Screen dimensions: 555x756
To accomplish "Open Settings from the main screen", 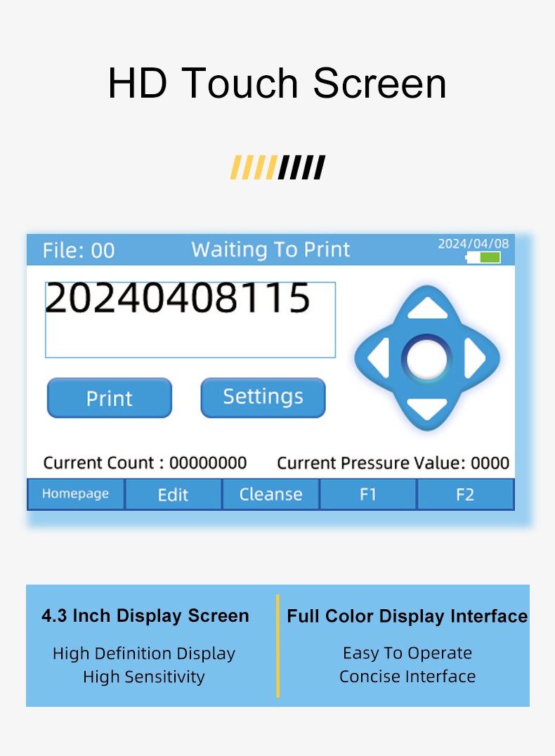I will click(x=263, y=398).
